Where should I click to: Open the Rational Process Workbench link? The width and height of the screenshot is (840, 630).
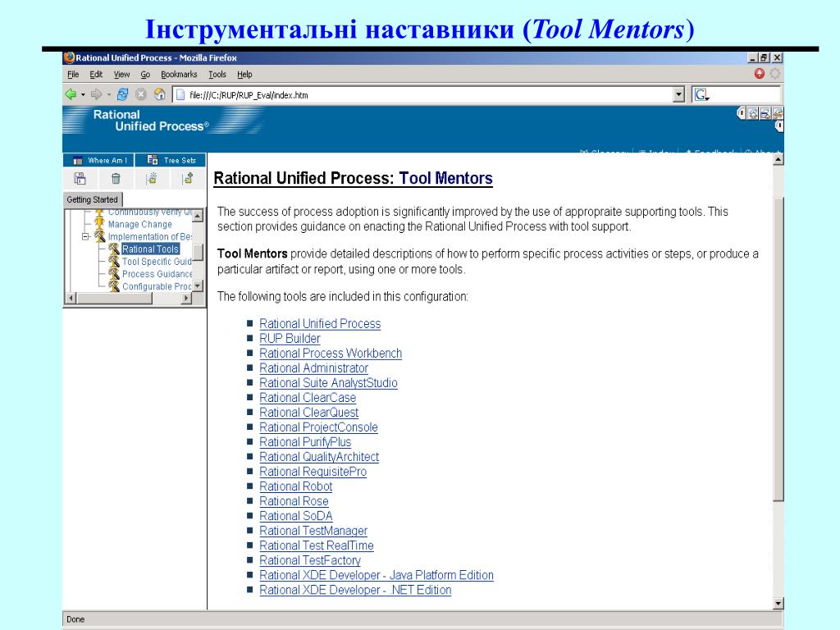[331, 353]
